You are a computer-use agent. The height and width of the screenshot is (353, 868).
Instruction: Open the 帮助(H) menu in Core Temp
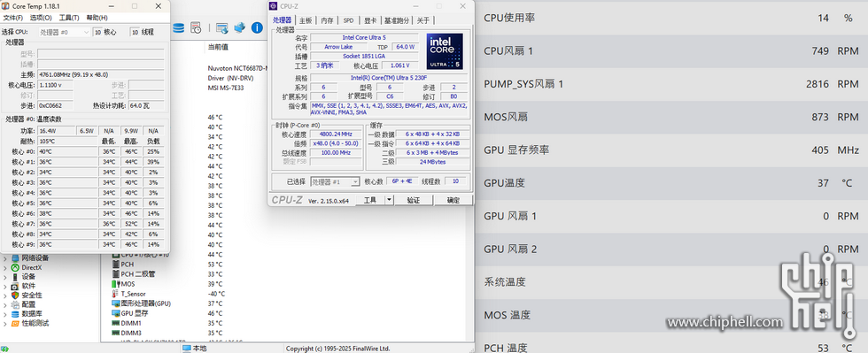pos(97,18)
